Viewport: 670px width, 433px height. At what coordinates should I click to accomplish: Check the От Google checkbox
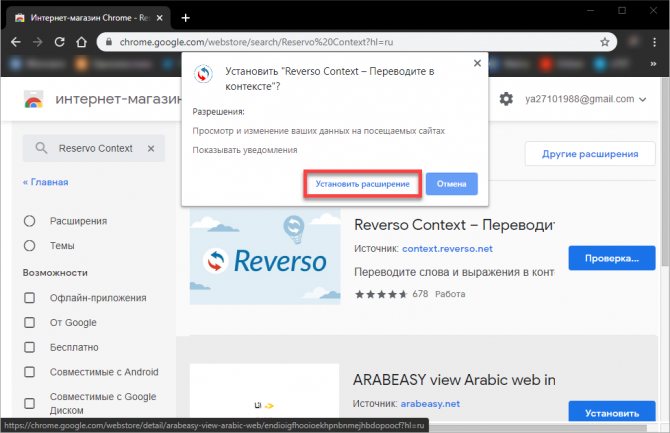click(x=29, y=323)
